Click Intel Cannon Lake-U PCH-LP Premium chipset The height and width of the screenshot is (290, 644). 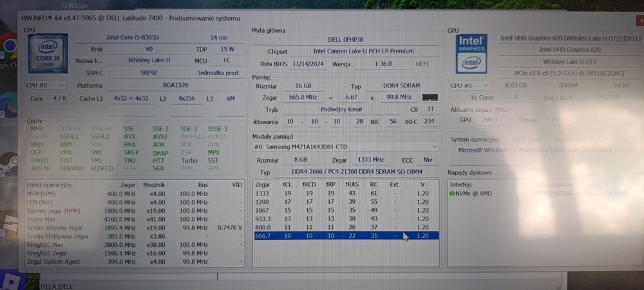pyautogui.click(x=363, y=51)
